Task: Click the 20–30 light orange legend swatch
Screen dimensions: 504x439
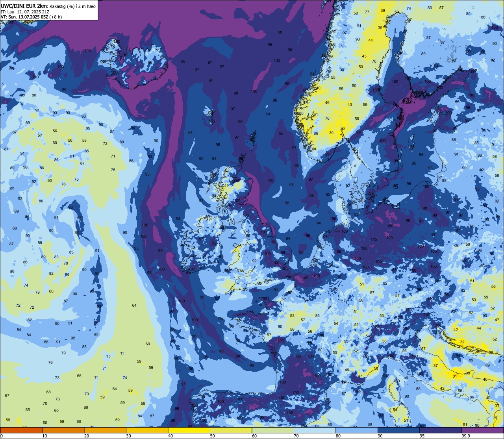Action: tap(105, 430)
